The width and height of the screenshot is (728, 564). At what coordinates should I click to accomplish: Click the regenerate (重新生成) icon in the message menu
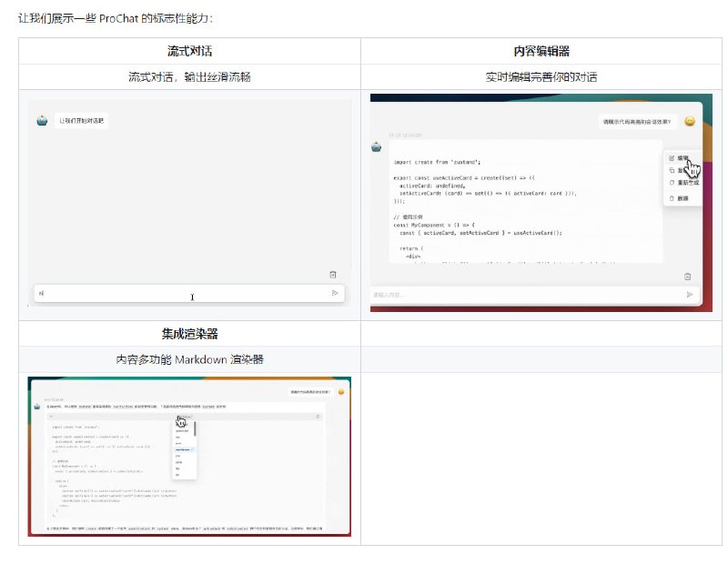pos(671,181)
